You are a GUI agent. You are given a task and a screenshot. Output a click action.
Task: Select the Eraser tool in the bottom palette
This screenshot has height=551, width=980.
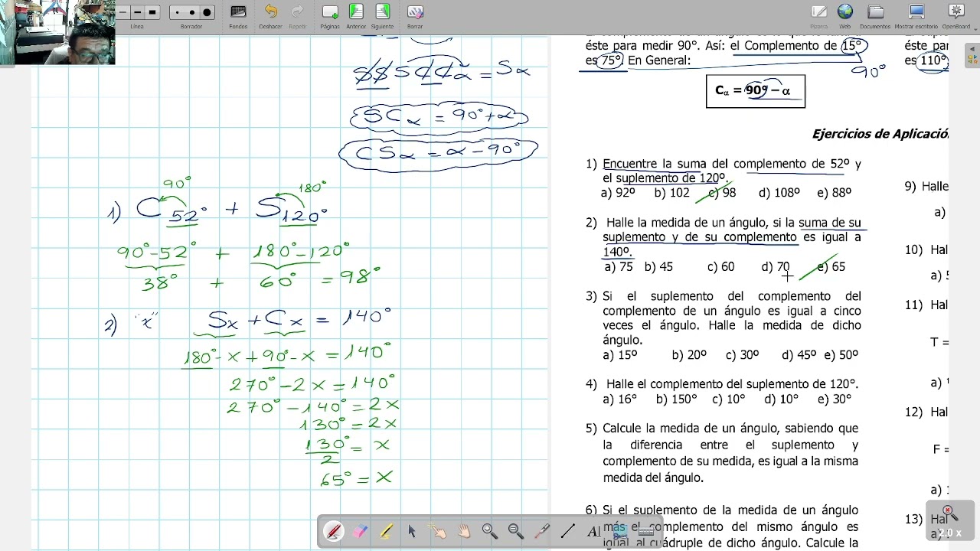pos(360,531)
